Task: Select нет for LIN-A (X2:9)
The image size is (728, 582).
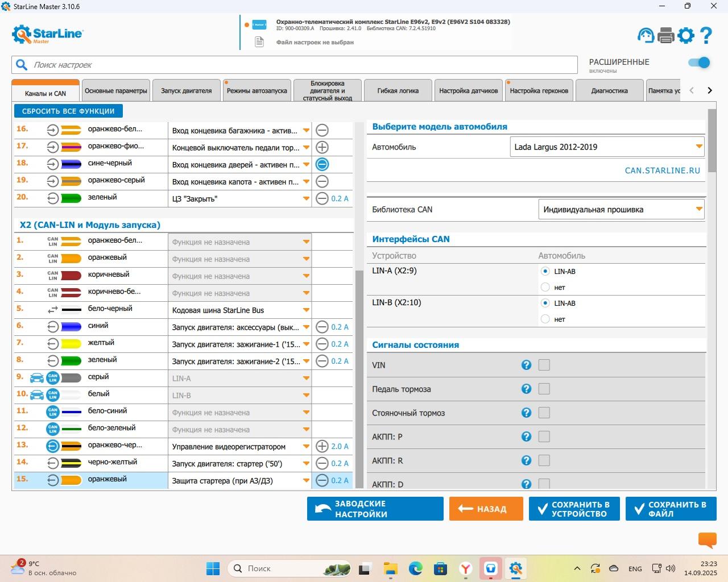Action: coord(545,287)
